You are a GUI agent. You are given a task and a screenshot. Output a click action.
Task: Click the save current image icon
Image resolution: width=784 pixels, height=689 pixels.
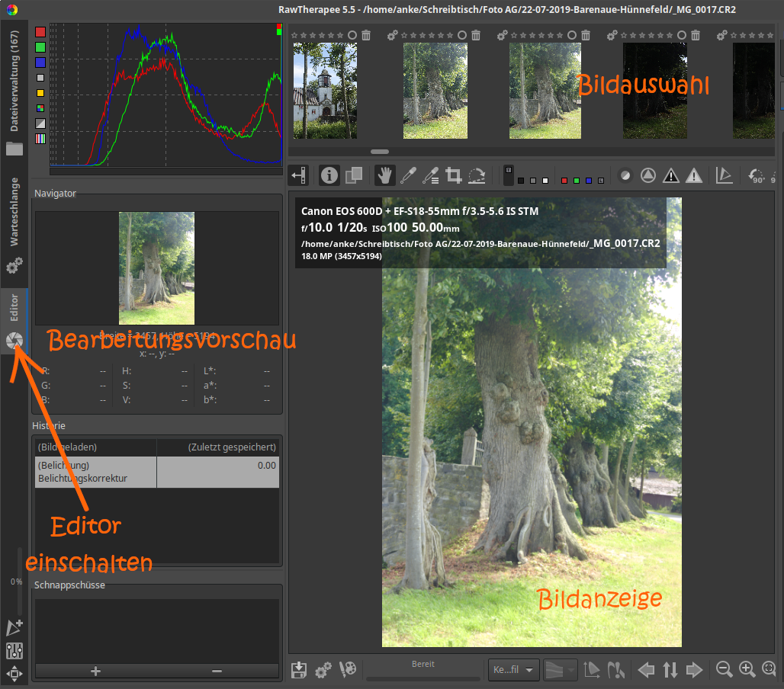300,670
